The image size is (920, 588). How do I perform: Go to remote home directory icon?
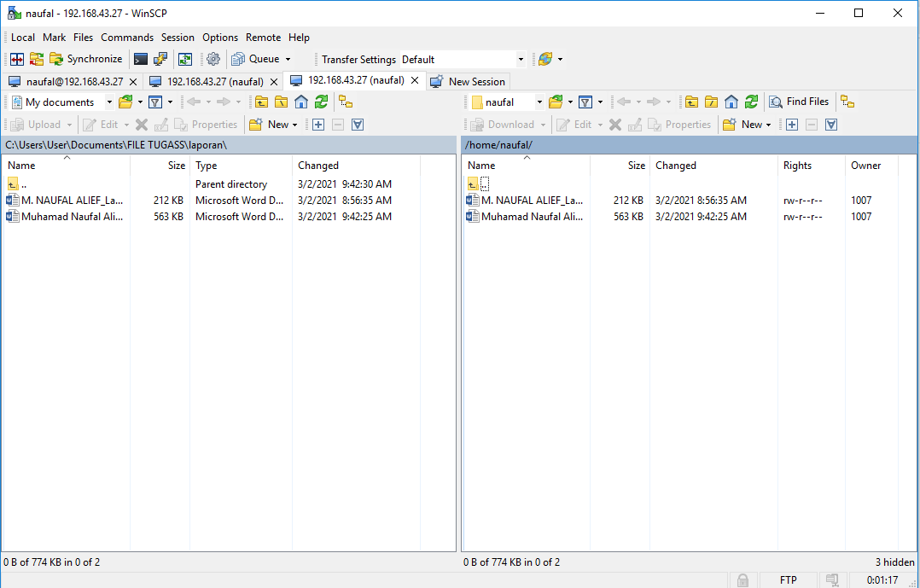click(x=731, y=102)
